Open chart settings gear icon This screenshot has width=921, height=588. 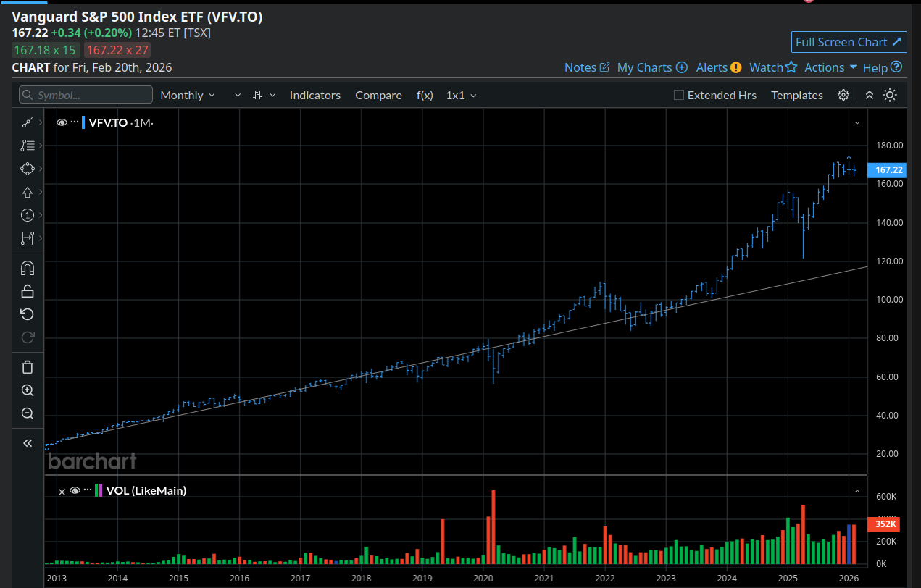pyautogui.click(x=843, y=95)
